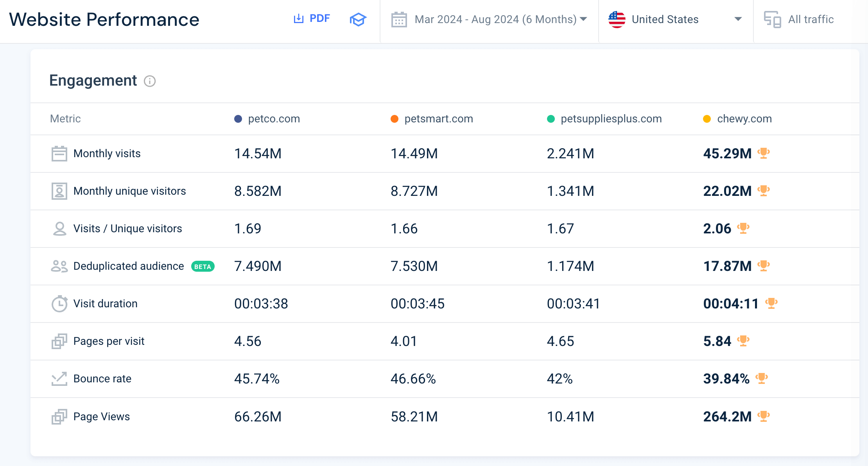This screenshot has width=868, height=466.
Task: Click the Engagement section heading
Action: pos(93,81)
